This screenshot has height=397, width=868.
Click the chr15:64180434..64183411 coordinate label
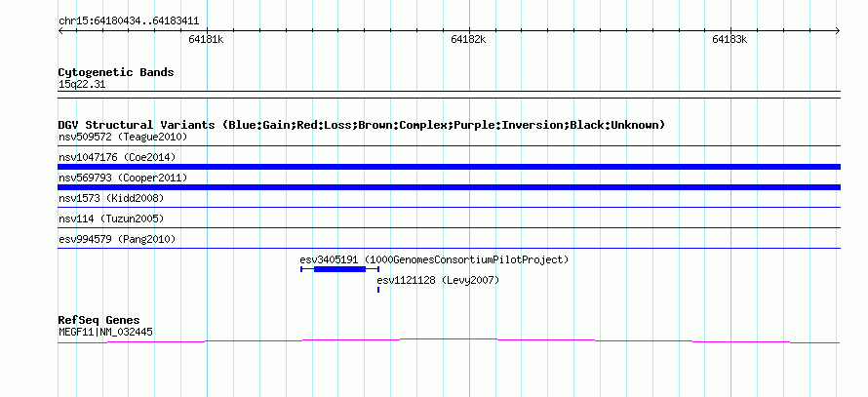point(129,21)
